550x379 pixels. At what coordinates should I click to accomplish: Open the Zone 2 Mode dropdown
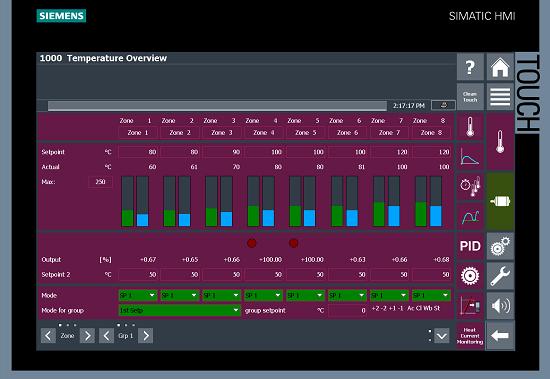[180, 295]
